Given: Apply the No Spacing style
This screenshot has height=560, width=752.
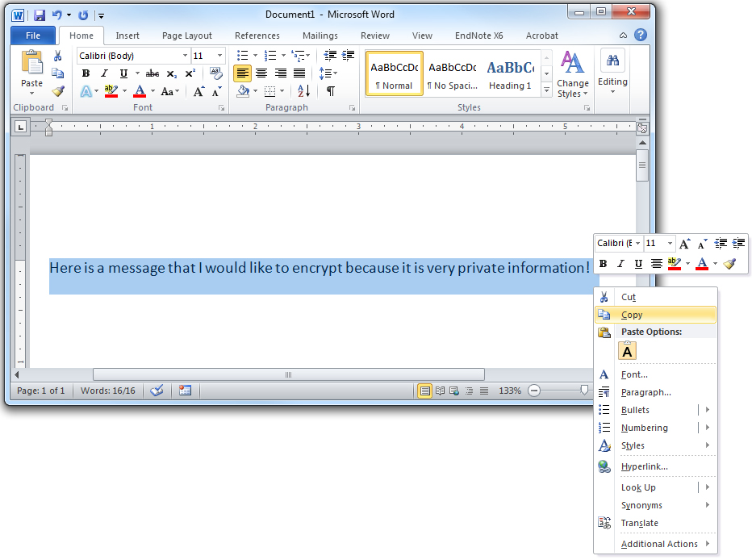Looking at the screenshot, I should point(453,74).
